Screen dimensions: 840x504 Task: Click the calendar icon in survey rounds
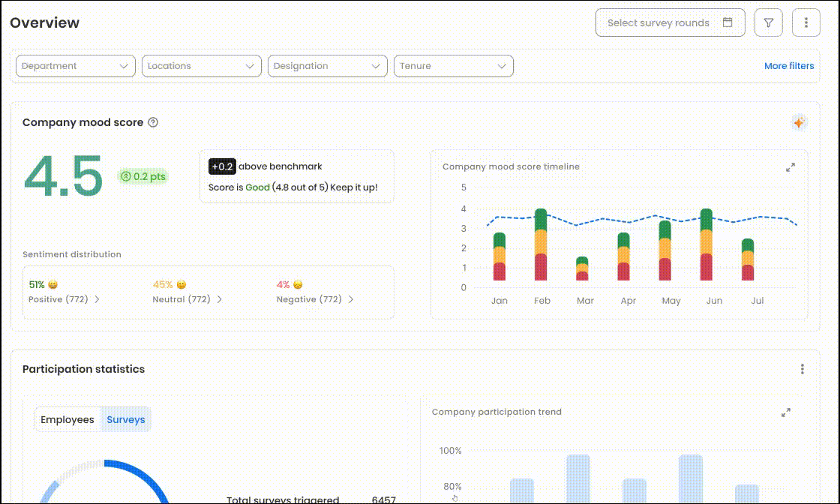coord(727,22)
